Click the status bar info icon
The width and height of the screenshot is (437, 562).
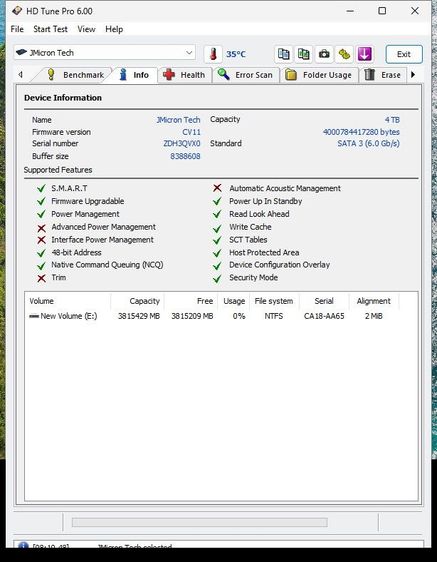click(23, 545)
